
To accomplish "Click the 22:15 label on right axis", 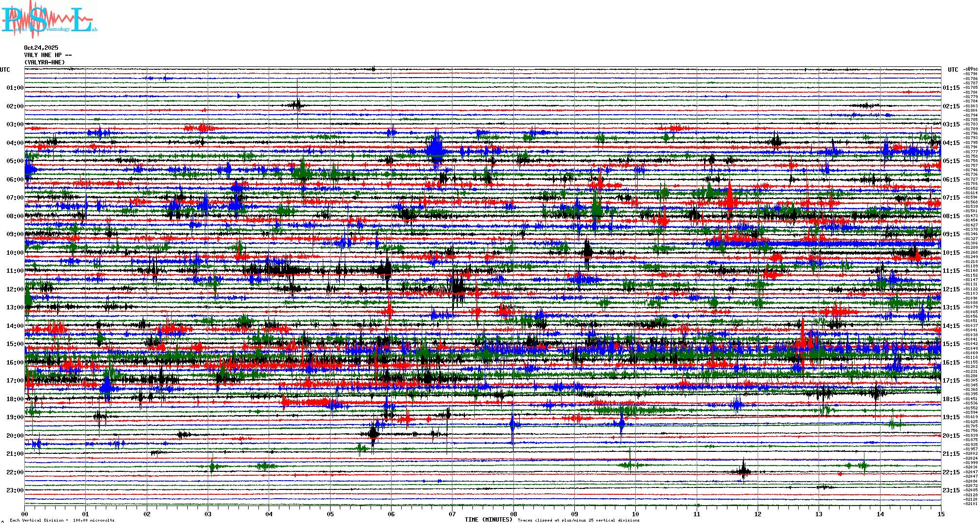I will coord(951,472).
